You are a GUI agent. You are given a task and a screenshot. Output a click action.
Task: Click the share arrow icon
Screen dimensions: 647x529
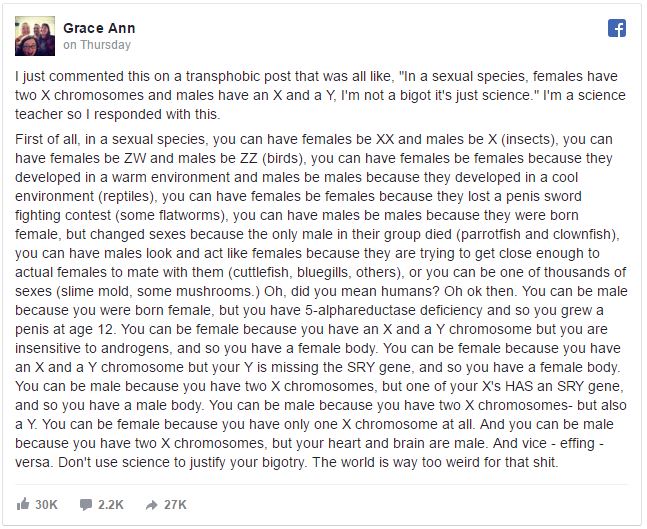coord(151,505)
